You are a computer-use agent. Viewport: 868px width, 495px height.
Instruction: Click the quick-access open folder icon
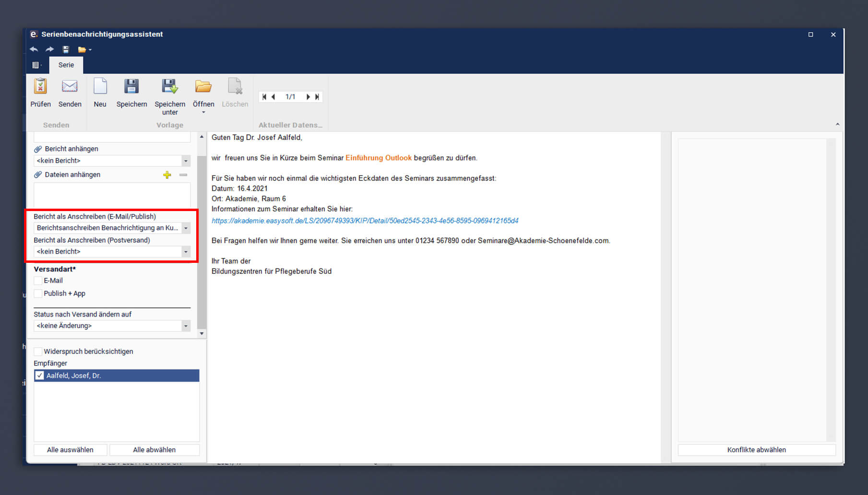click(x=82, y=49)
